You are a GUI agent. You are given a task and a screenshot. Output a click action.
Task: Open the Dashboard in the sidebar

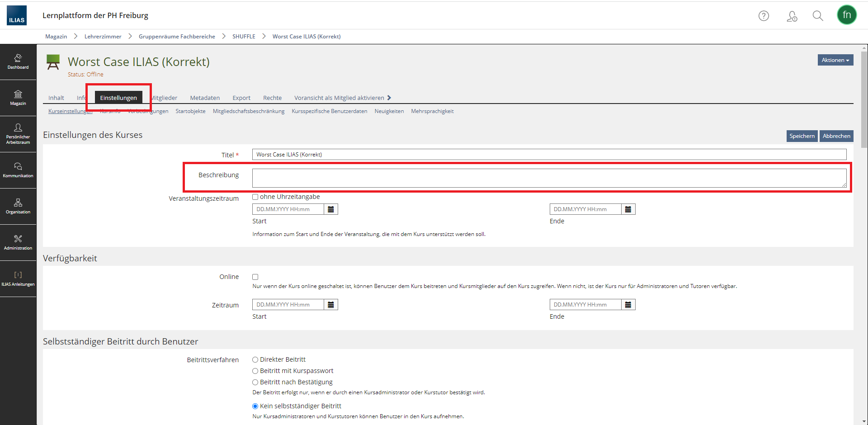(x=18, y=62)
